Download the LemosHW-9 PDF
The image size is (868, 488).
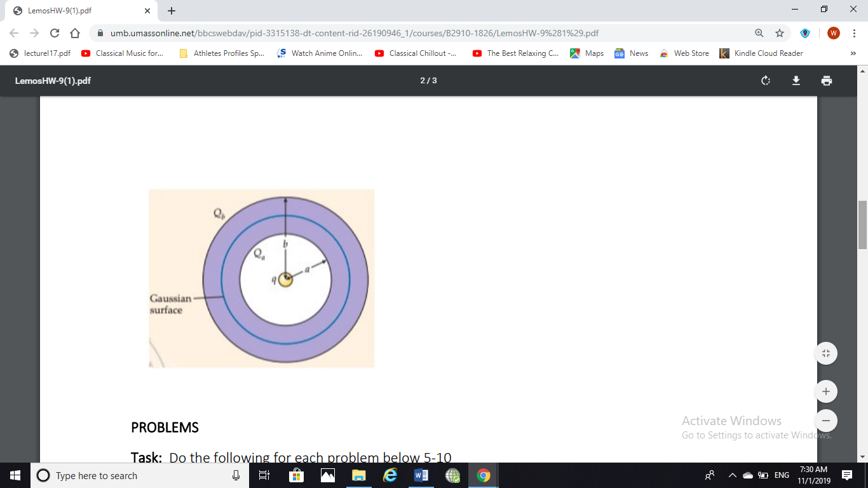(x=796, y=81)
